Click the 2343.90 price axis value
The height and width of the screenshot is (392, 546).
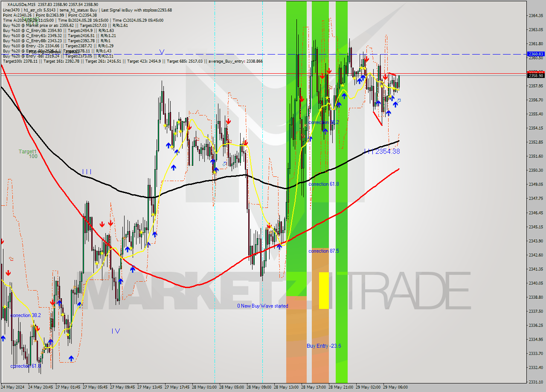click(536, 241)
